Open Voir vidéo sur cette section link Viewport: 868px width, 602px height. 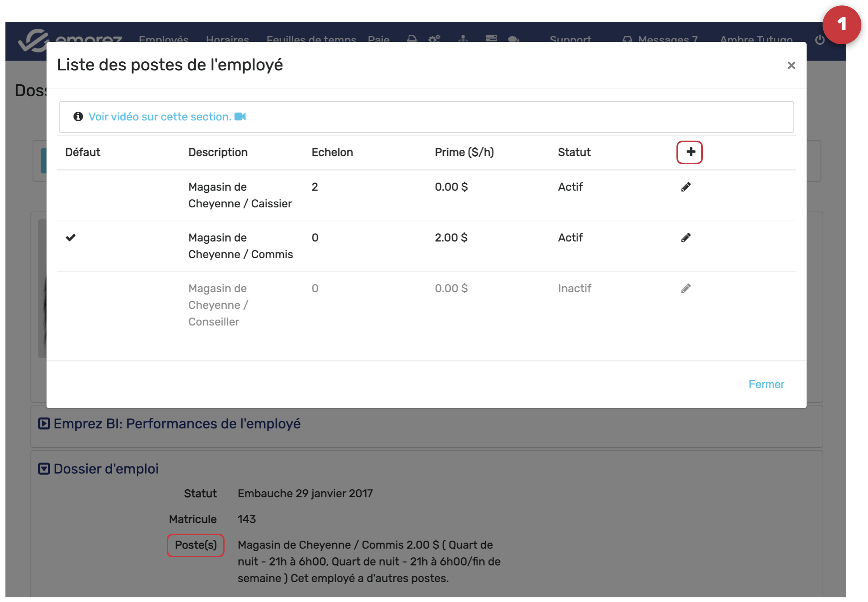(160, 117)
